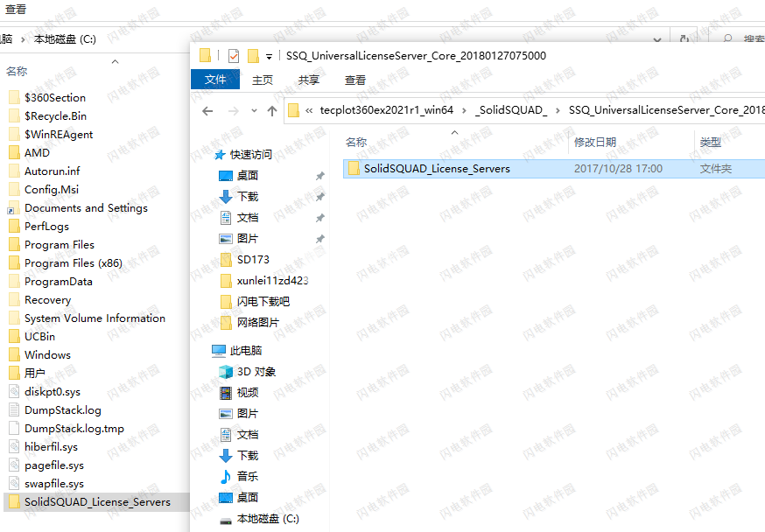Sort by 修改日期 column header
The height and width of the screenshot is (532, 765).
pyautogui.click(x=594, y=143)
